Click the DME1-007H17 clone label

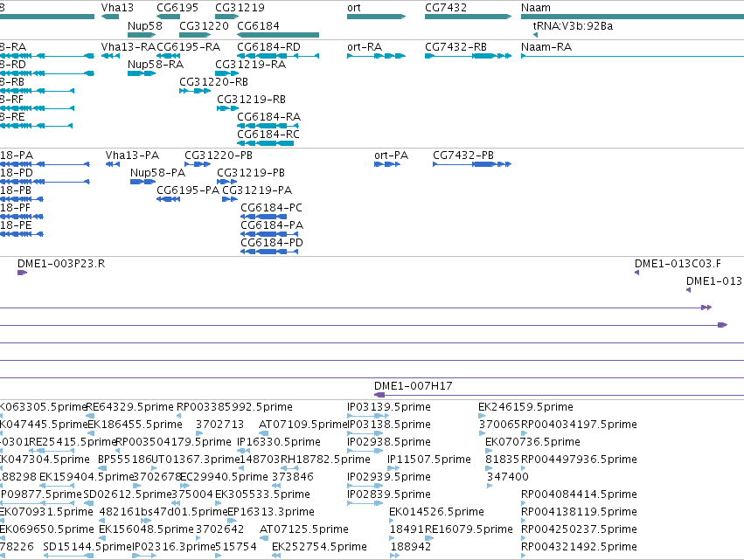pos(413,386)
